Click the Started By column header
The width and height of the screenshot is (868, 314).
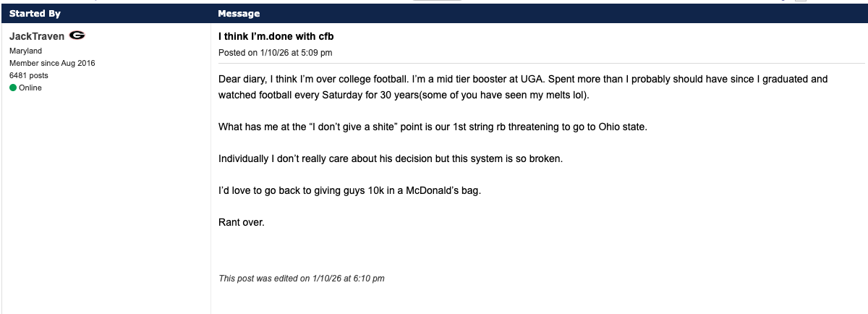coord(35,14)
